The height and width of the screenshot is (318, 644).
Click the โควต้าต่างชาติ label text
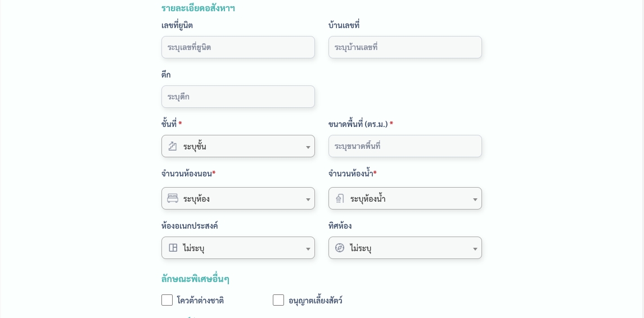(x=200, y=301)
